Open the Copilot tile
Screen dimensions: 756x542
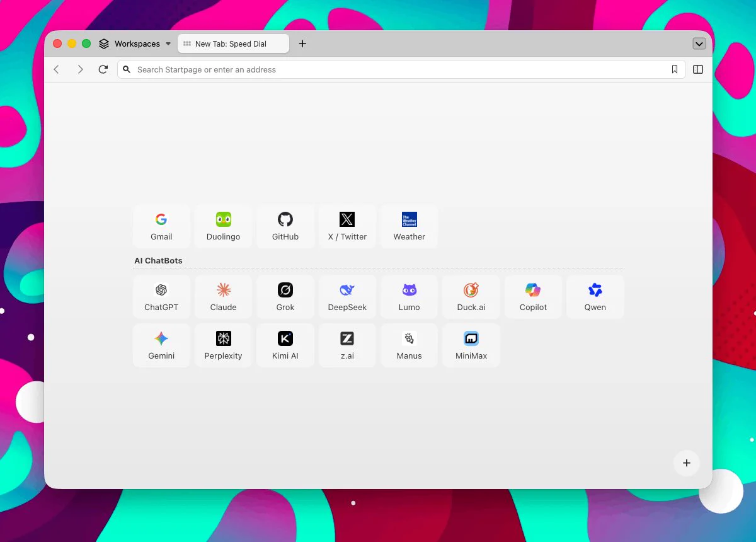(533, 297)
